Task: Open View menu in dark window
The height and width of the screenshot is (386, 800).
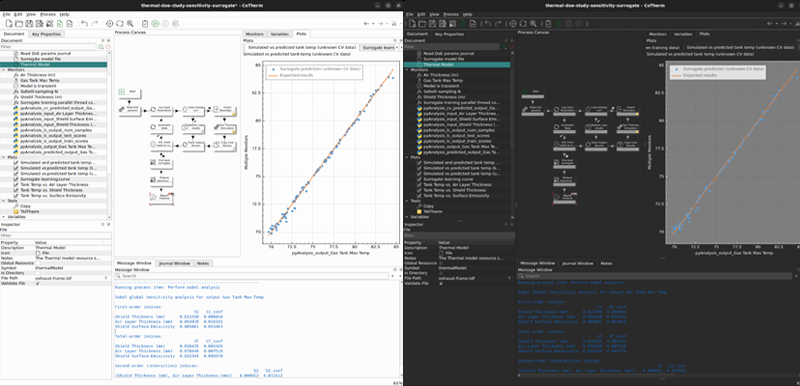Action: 434,14
